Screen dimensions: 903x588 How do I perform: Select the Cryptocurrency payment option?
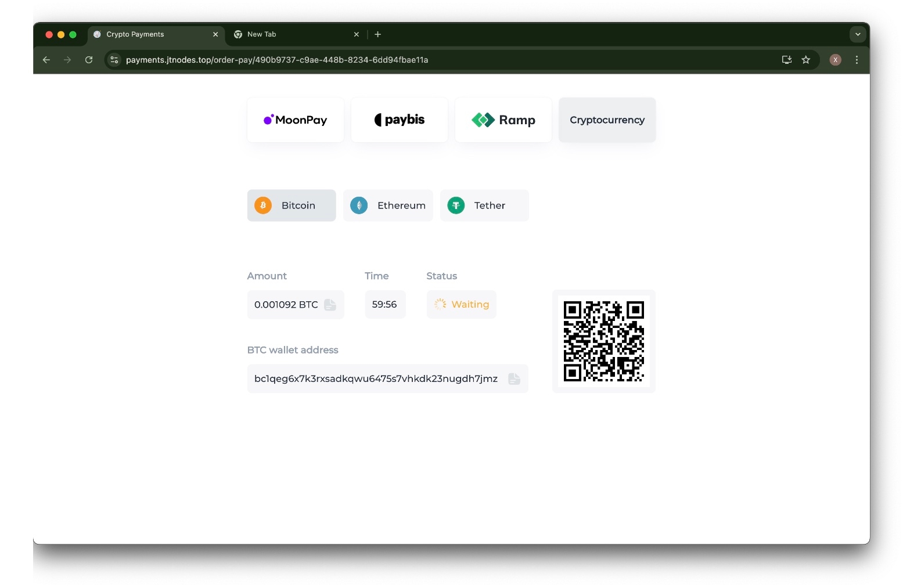click(607, 120)
